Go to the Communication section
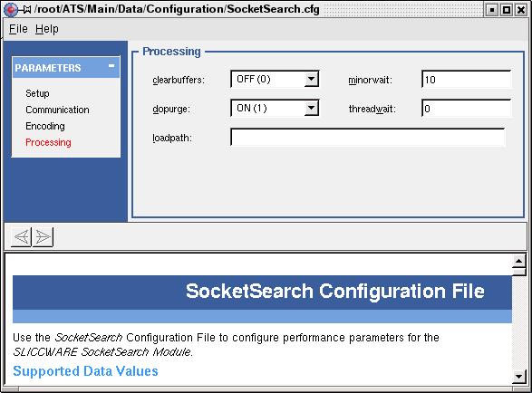This screenshot has width=532, height=393. pyautogui.click(x=57, y=110)
